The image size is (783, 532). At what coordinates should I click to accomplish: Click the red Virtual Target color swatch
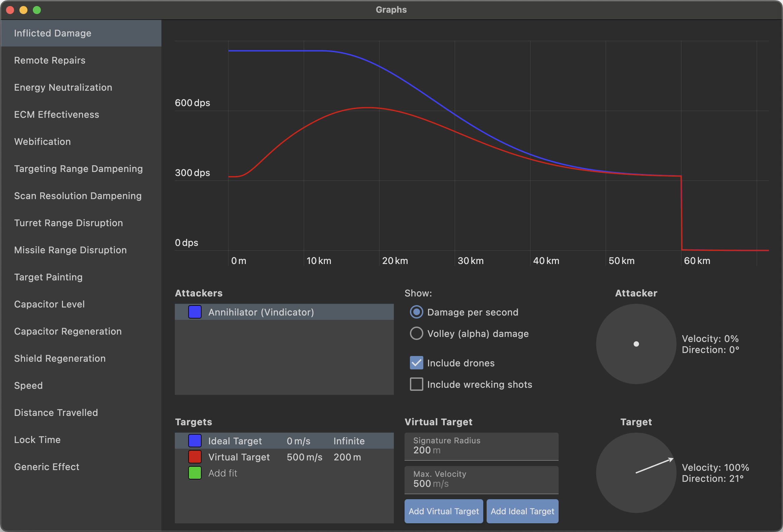[195, 457]
